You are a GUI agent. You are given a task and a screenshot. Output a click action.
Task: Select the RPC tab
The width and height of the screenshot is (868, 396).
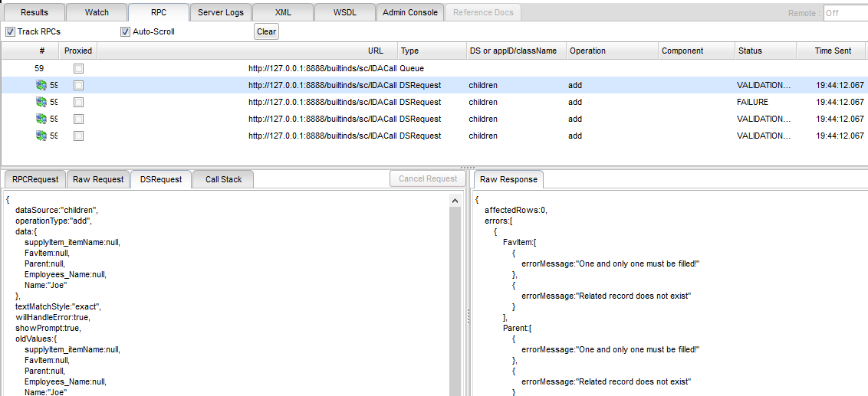point(158,12)
